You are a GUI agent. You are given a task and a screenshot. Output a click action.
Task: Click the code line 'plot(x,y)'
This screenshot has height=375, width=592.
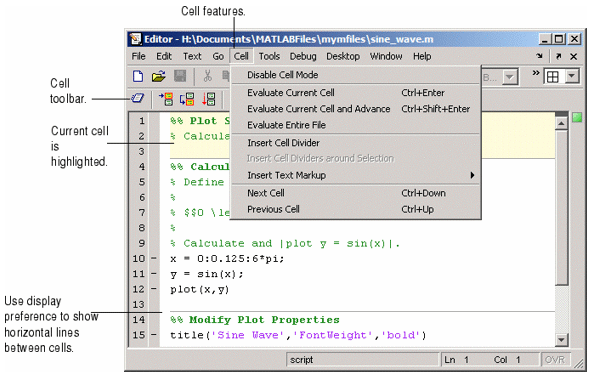200,290
